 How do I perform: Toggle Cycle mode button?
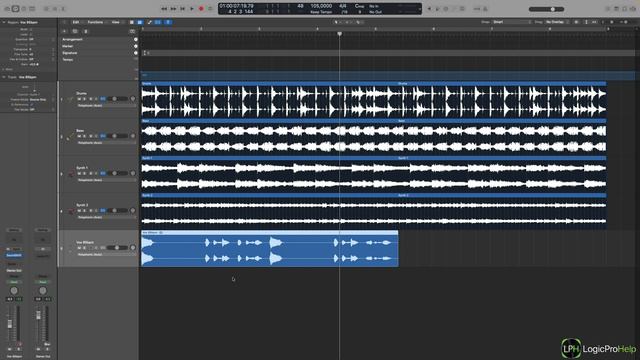(x=210, y=9)
